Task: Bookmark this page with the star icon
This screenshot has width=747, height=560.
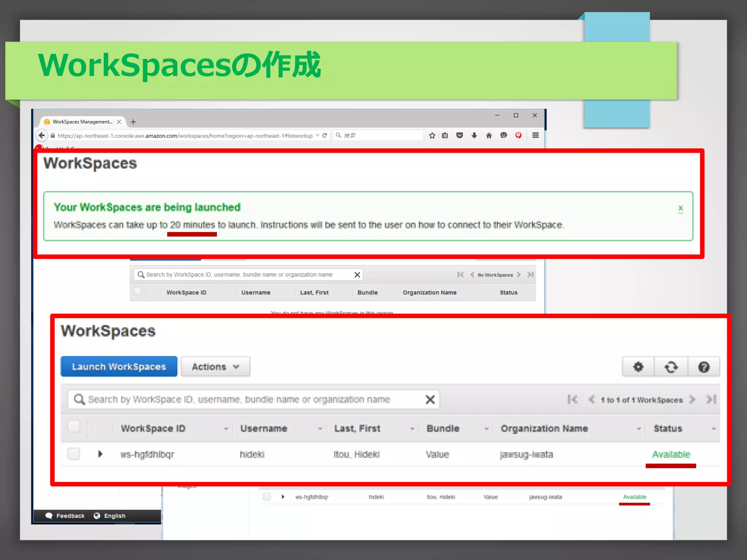Action: (432, 135)
